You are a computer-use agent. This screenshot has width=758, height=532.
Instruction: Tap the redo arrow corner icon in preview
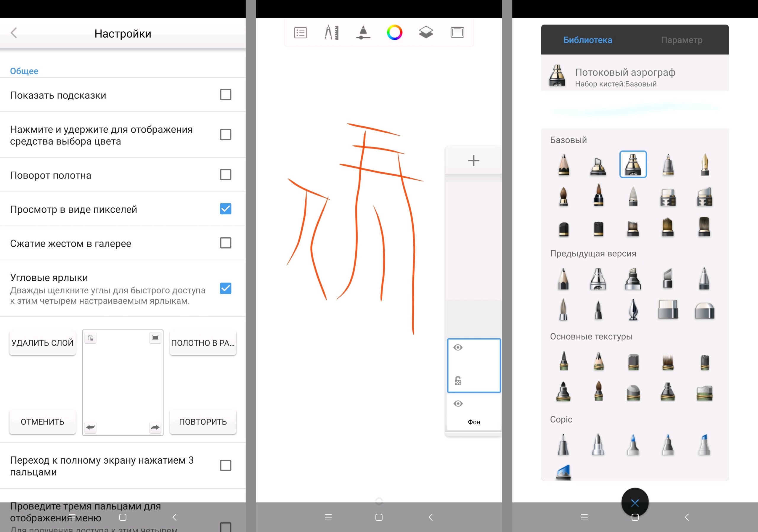(x=155, y=427)
